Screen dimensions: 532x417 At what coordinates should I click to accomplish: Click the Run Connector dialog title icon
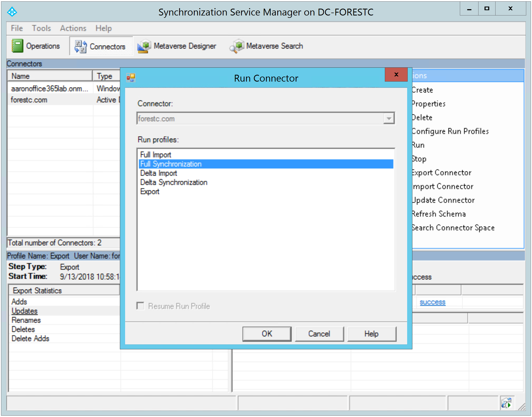(131, 78)
